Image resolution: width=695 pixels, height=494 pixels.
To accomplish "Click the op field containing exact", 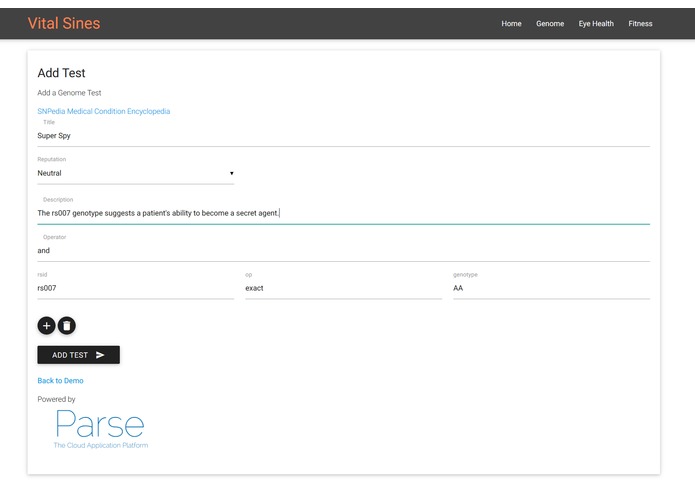I will point(344,288).
